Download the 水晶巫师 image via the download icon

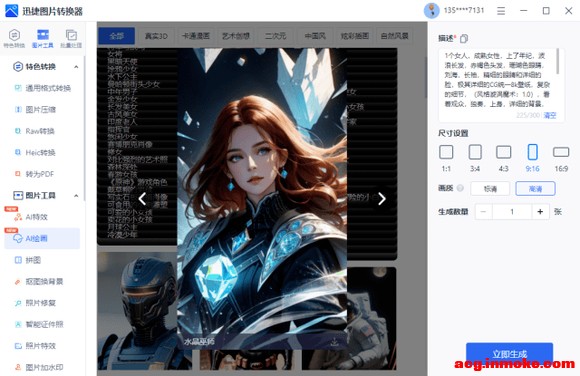click(334, 342)
